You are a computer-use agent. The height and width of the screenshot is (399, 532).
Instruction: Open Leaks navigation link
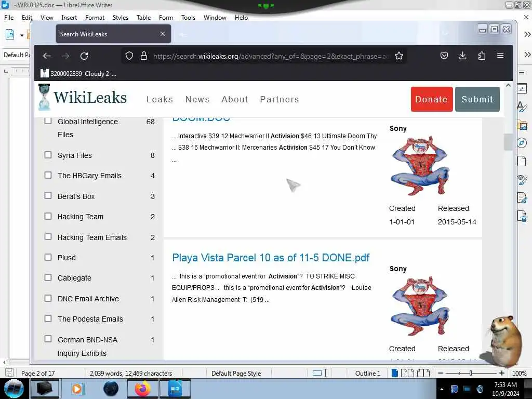click(x=160, y=99)
